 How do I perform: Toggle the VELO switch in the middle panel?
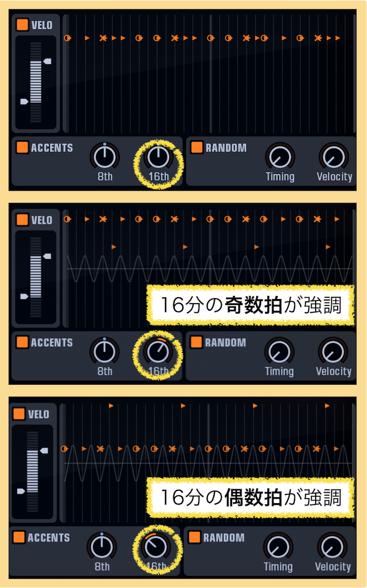click(22, 220)
